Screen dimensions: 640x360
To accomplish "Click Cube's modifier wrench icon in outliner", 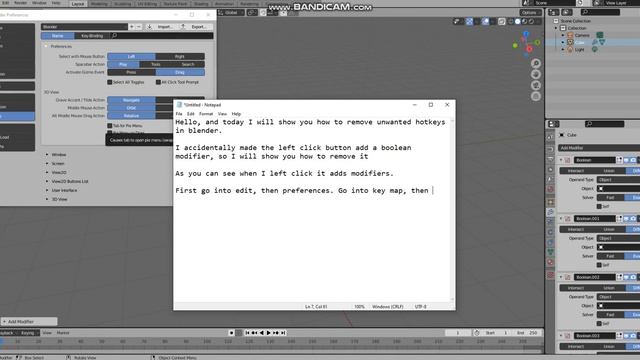I will pos(595,42).
